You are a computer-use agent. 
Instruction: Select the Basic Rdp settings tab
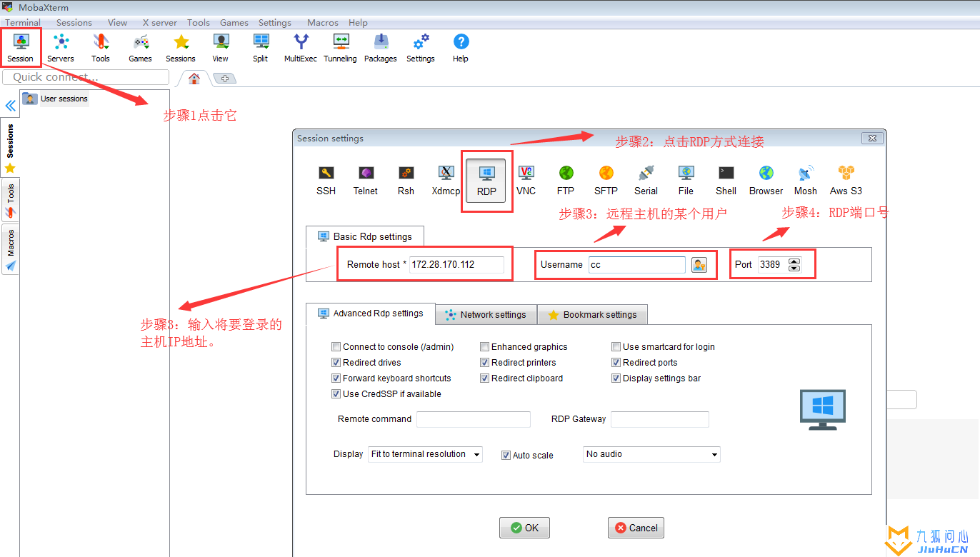tap(365, 236)
